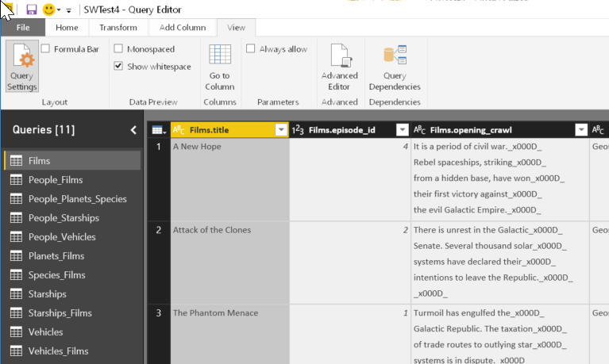Click the 'It is a period of civil war' cell
609x364 pixels.
point(500,180)
